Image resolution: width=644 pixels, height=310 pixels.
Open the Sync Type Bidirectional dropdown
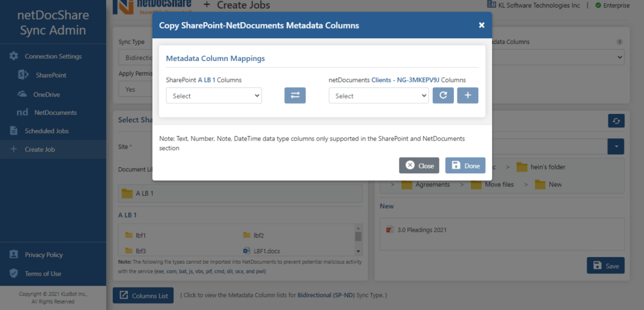click(x=136, y=58)
